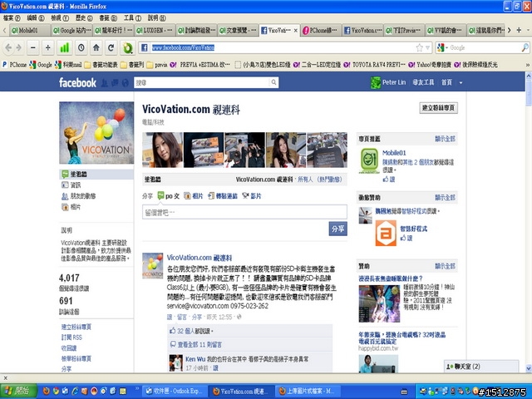
Task: Switch to the LUXGEN tab
Action: coord(155,31)
